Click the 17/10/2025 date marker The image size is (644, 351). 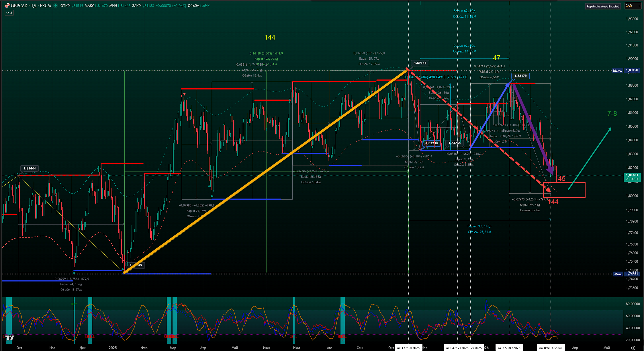(x=408, y=348)
